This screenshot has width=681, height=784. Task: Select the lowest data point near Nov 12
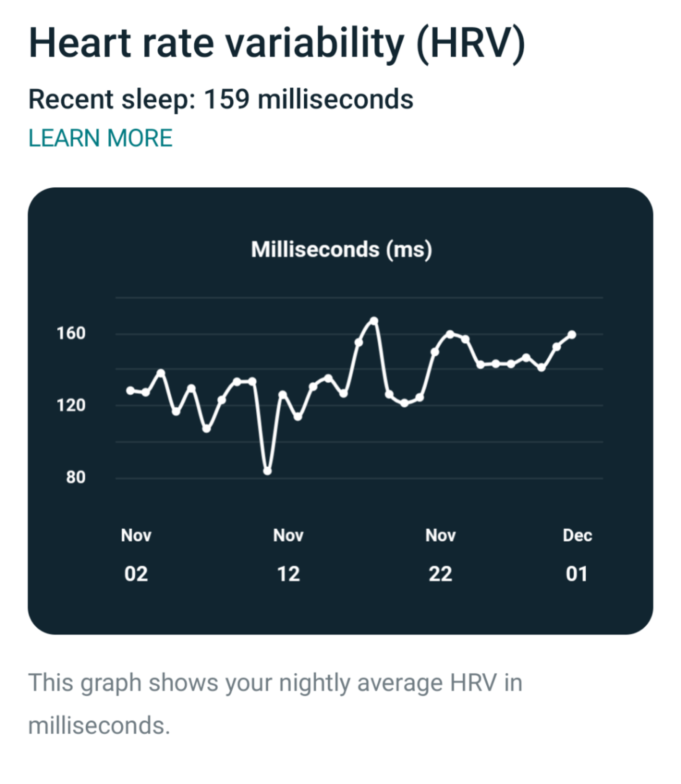[268, 472]
